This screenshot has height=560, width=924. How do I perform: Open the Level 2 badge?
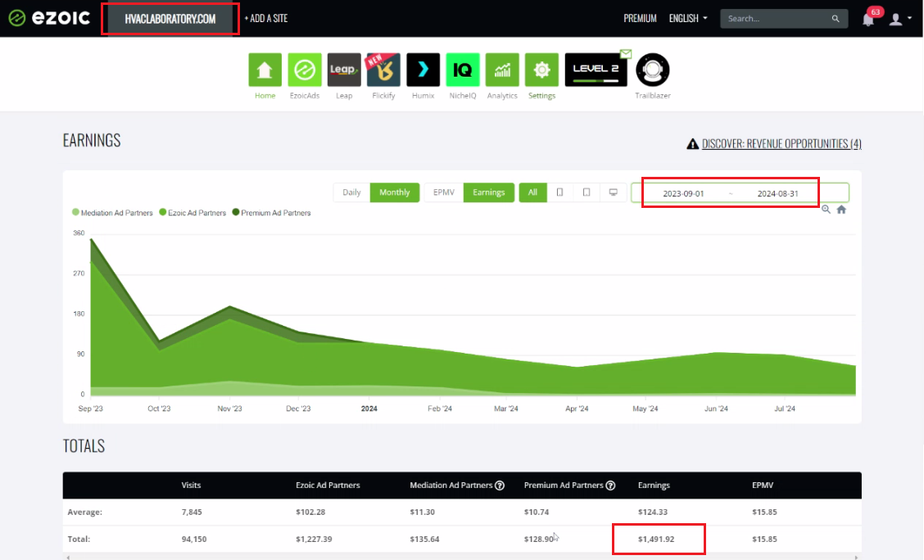coord(596,70)
